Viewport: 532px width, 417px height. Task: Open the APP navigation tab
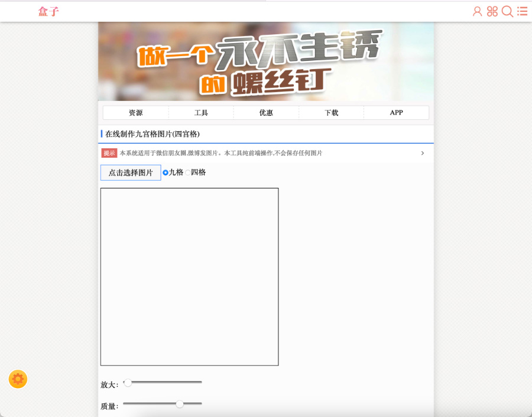click(x=396, y=113)
